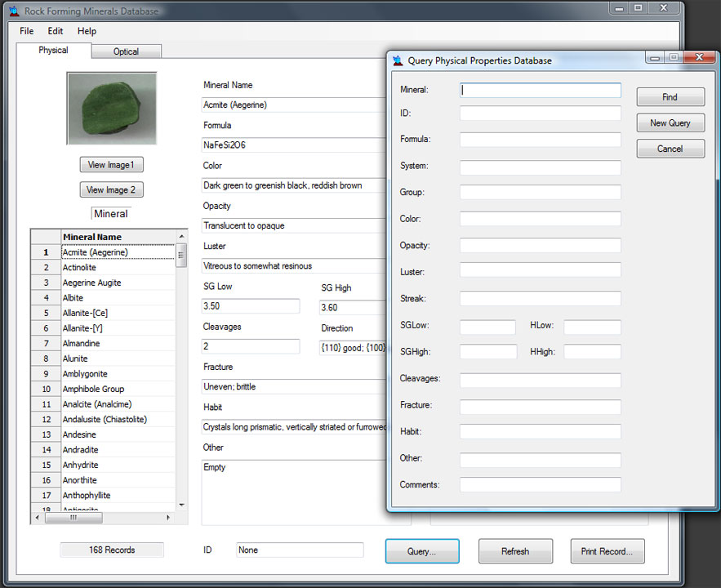The width and height of the screenshot is (721, 588).
Task: Click the mineral list scroll up arrow
Action: (181, 236)
